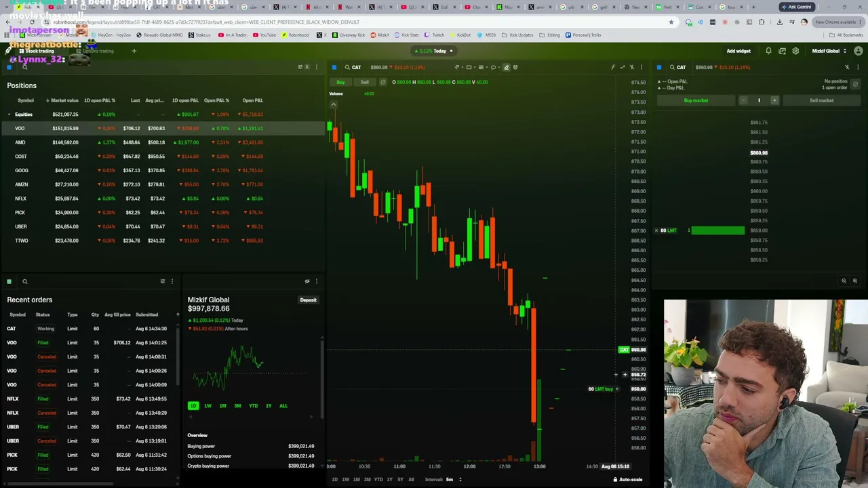Increase order quantity with plus button
The image size is (868, 488).
tap(774, 100)
